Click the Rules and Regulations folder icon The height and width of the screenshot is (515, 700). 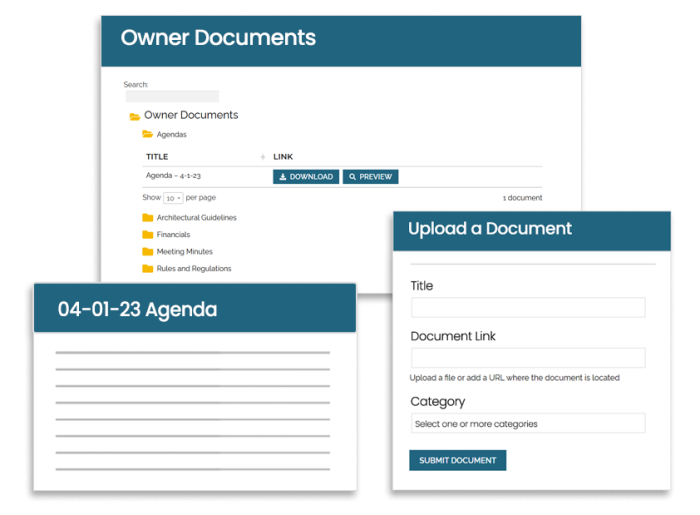tap(147, 268)
